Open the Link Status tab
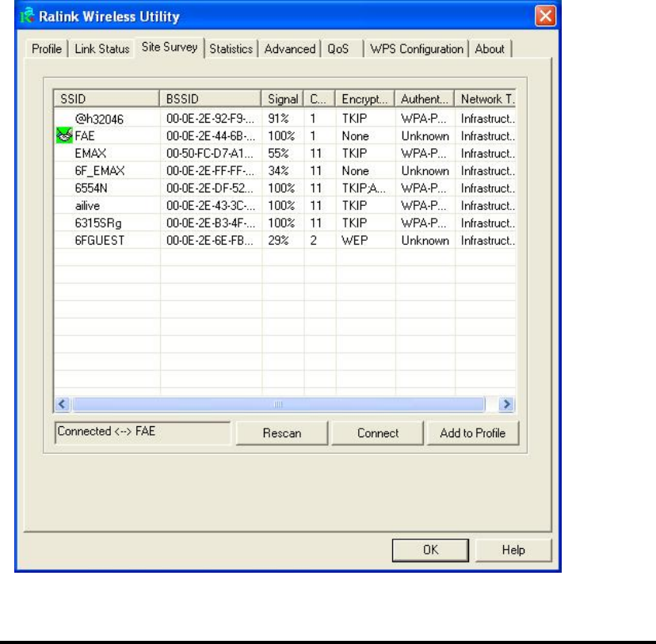656x644 pixels. tap(101, 49)
